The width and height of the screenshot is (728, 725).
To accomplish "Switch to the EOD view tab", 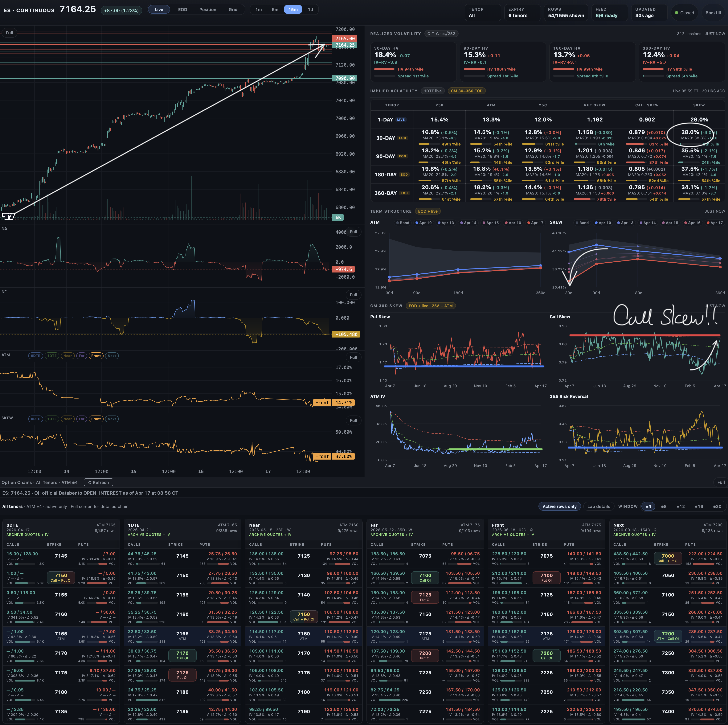I will pos(182,9).
